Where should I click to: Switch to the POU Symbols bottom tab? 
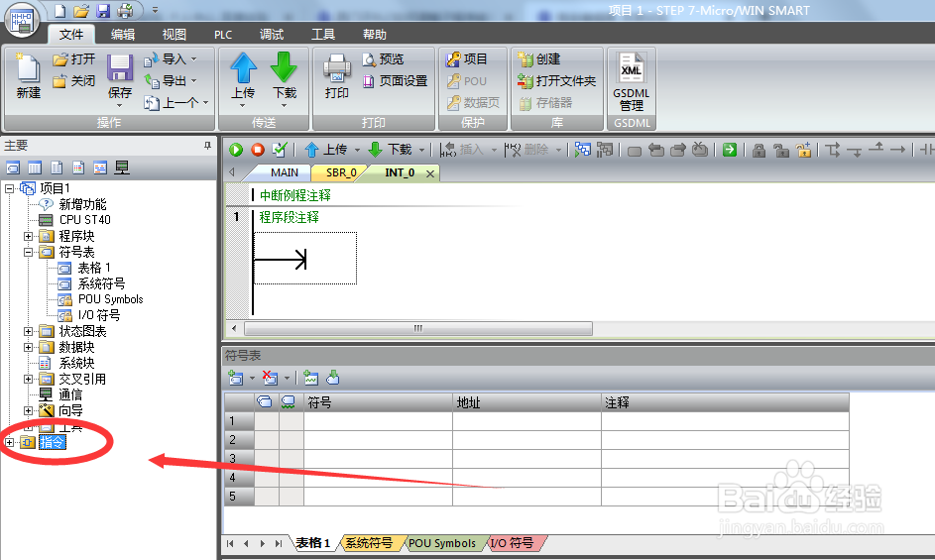click(x=442, y=543)
